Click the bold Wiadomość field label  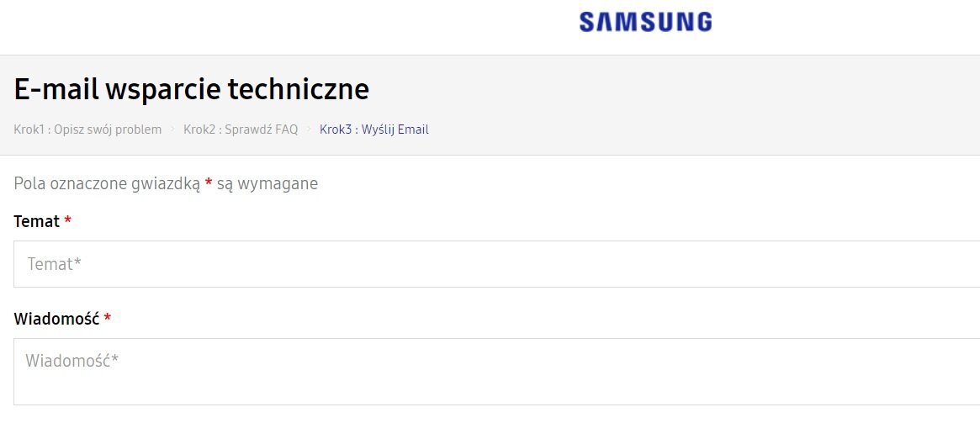56,320
